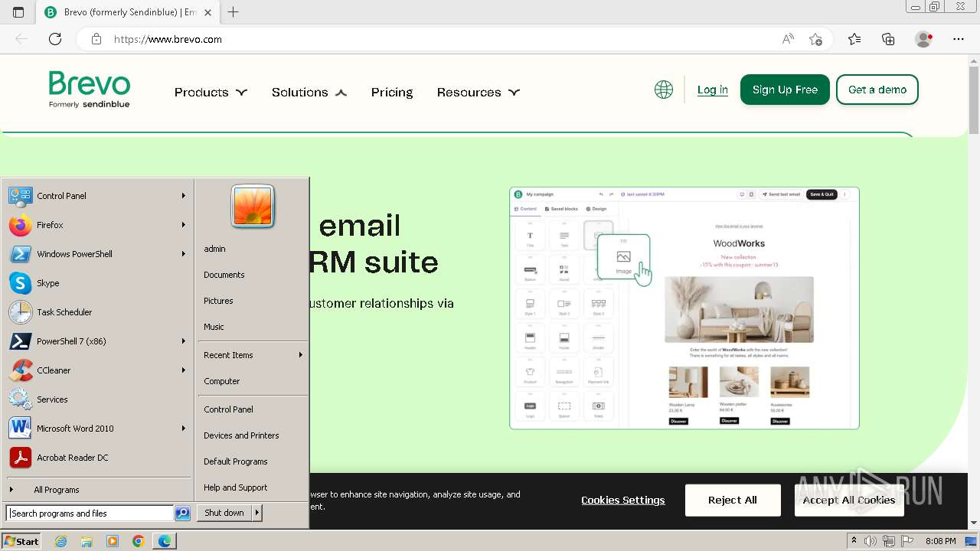
Task: Click Get a demo button
Action: 877,90
